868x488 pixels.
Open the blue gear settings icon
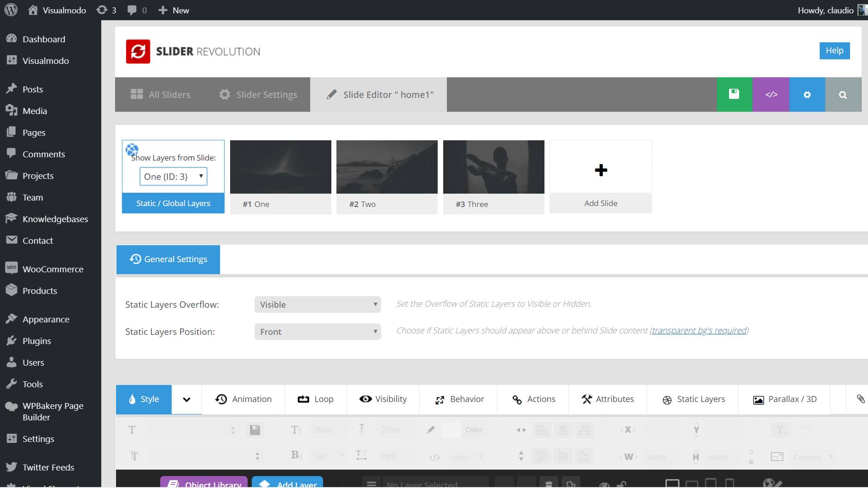pyautogui.click(x=807, y=94)
